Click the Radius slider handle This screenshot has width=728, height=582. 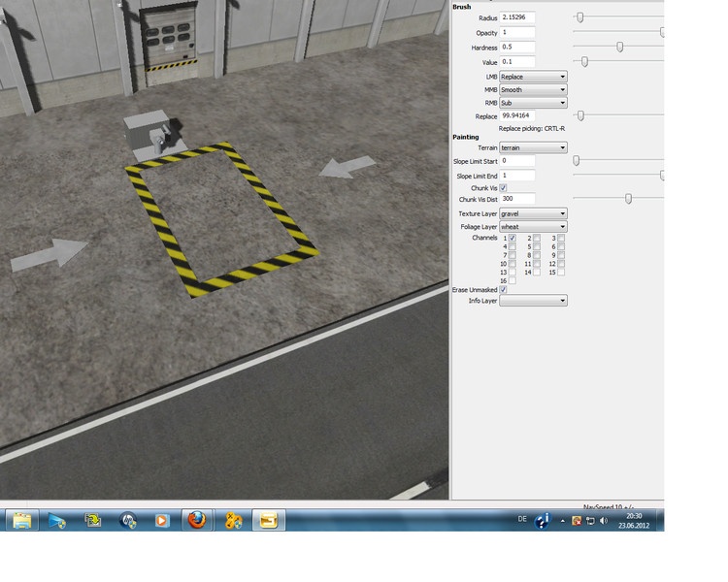coord(579,17)
